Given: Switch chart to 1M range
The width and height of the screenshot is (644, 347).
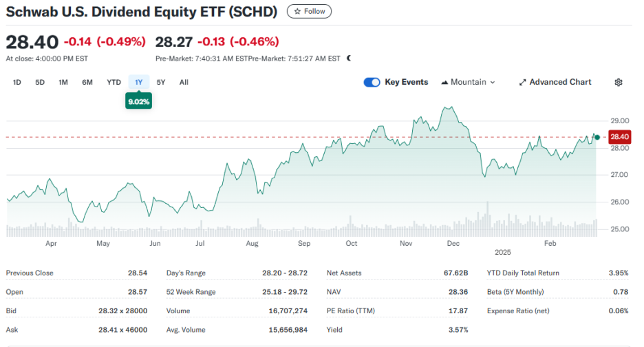Looking at the screenshot, I should [63, 82].
